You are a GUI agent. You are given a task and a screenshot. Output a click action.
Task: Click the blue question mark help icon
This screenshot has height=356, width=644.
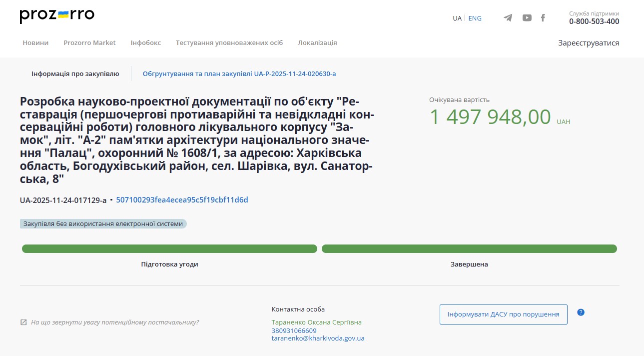click(x=581, y=312)
